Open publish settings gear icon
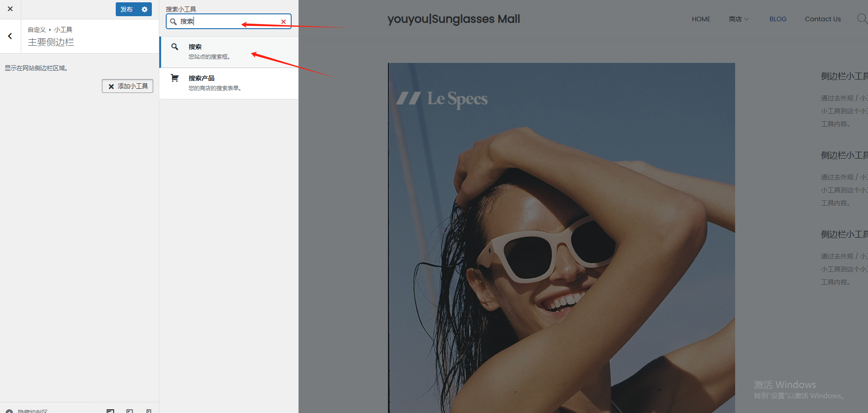The image size is (868, 413). point(144,9)
